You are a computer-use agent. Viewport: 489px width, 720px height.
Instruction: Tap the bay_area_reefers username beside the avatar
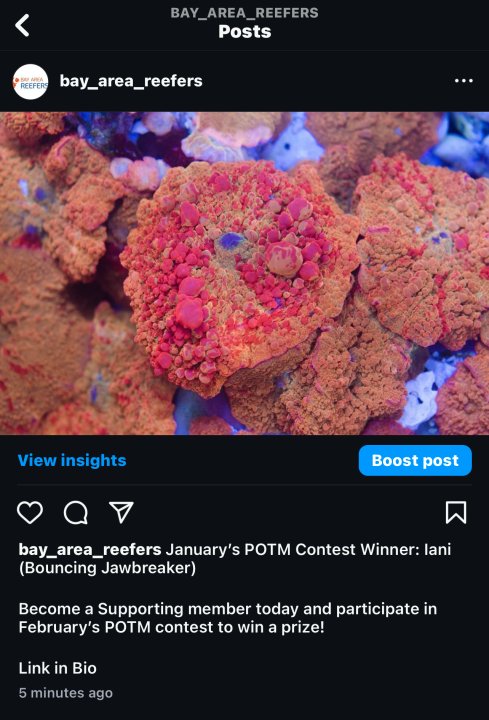click(x=131, y=81)
